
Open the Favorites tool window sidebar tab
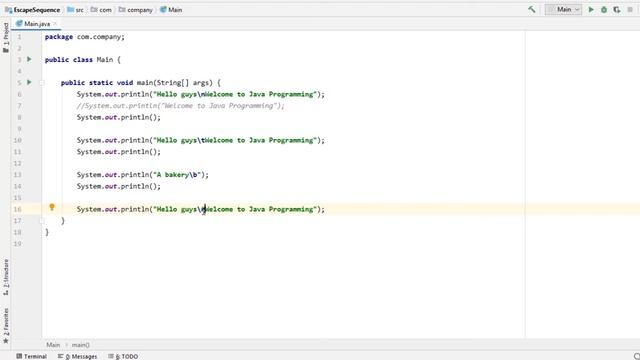pos(6,325)
